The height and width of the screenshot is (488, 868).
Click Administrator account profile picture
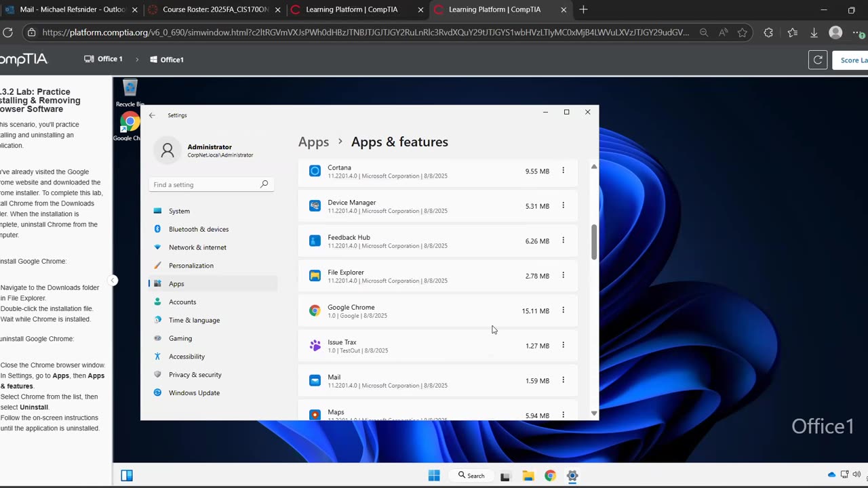click(167, 150)
